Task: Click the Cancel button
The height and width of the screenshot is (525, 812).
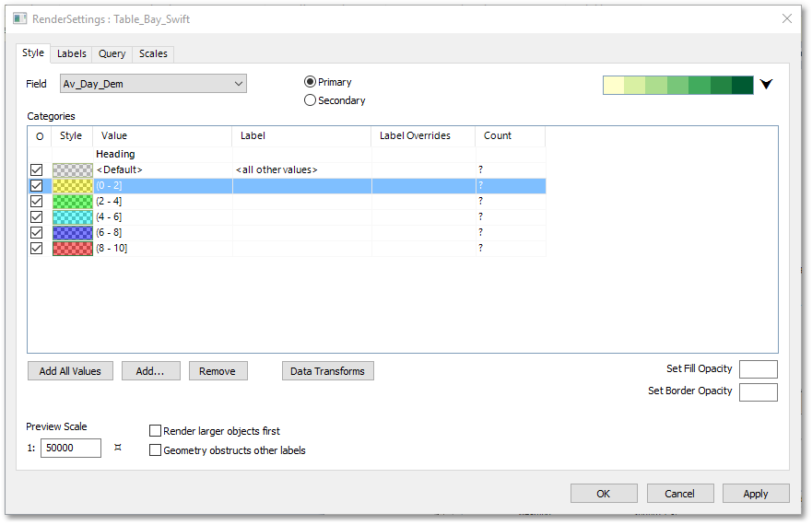Action: 680,494
